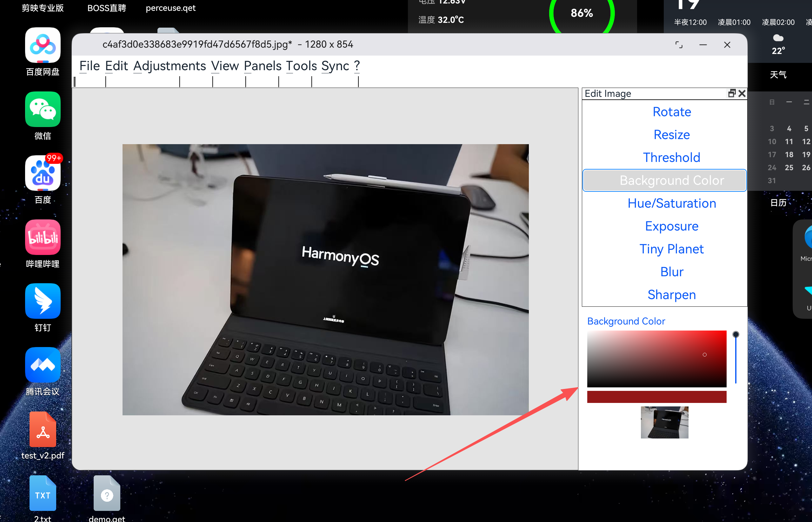Click the 22° temperature reading
Screen dimensions: 812x522
point(778,51)
